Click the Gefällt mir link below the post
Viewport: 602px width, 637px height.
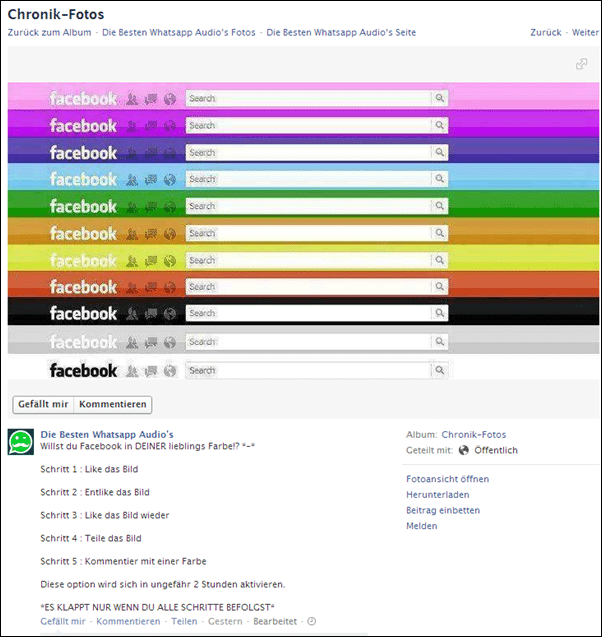pos(63,621)
